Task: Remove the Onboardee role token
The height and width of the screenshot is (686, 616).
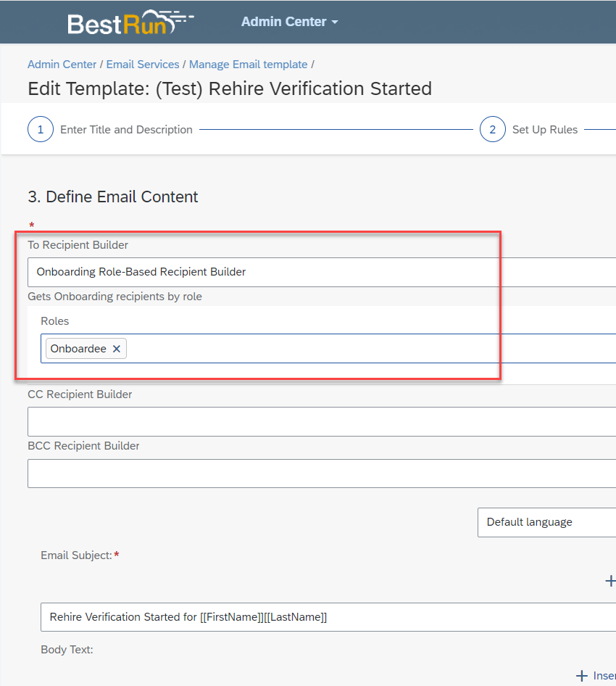Action: click(116, 349)
